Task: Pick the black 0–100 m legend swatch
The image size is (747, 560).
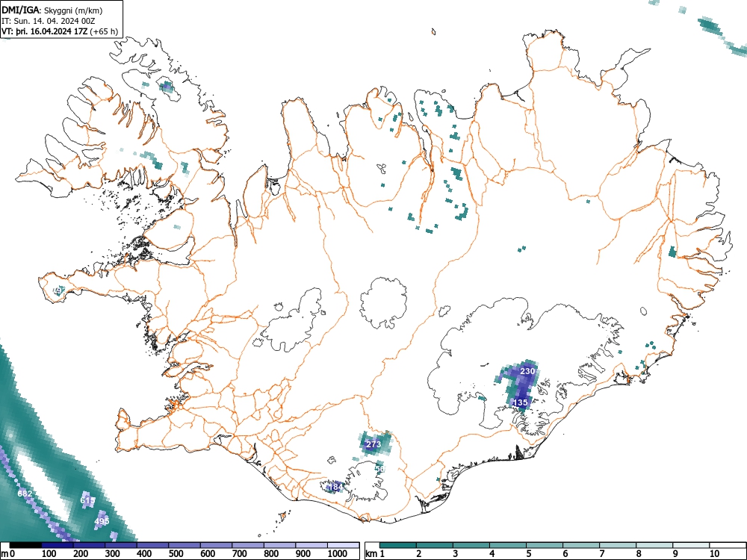Action: pos(25,545)
